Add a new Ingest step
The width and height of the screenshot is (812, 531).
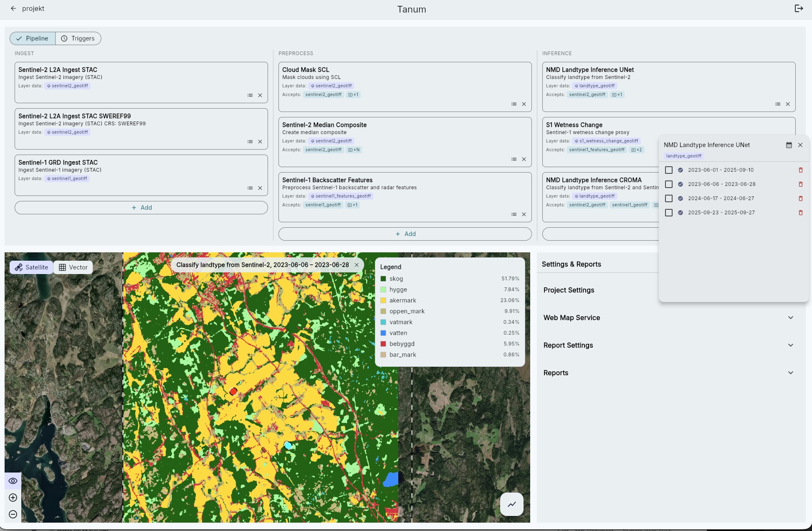pyautogui.click(x=141, y=208)
